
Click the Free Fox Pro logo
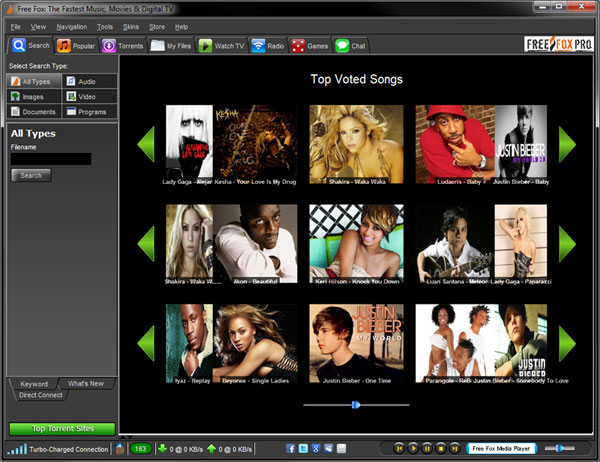pos(559,44)
